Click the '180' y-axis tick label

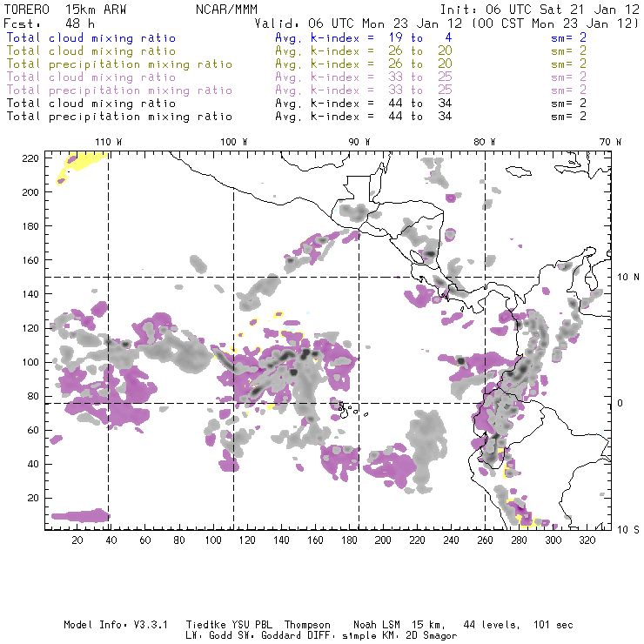[30, 226]
